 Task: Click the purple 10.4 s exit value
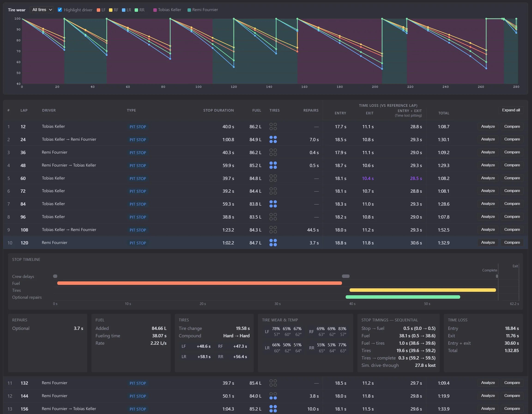click(368, 178)
